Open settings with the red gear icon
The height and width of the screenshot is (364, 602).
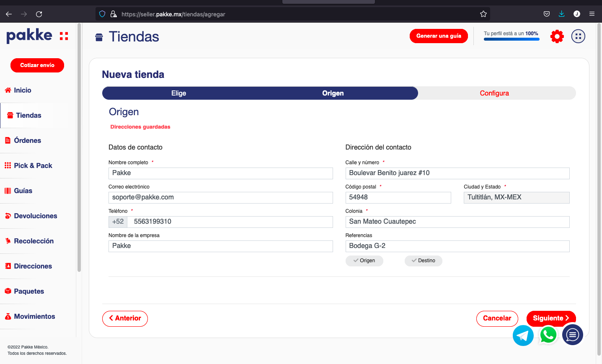click(x=557, y=36)
